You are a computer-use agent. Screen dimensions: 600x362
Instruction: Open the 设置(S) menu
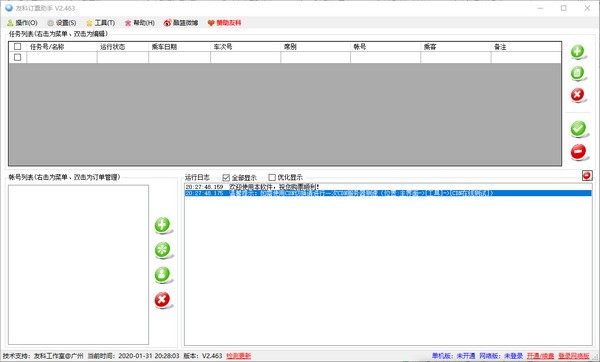pos(62,23)
